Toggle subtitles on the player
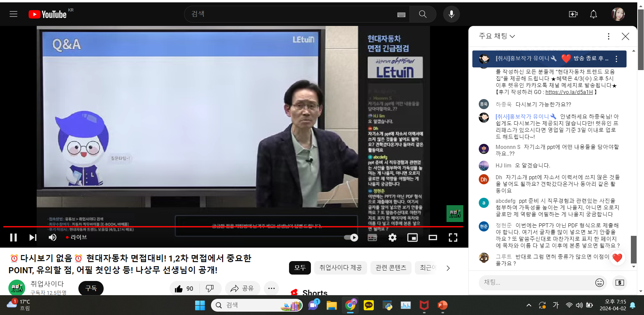Image resolution: width=644 pixels, height=315 pixels. pos(372,238)
